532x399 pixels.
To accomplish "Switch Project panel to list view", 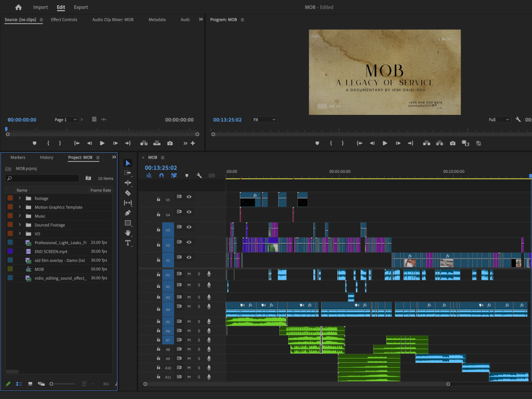I will pyautogui.click(x=19, y=384).
